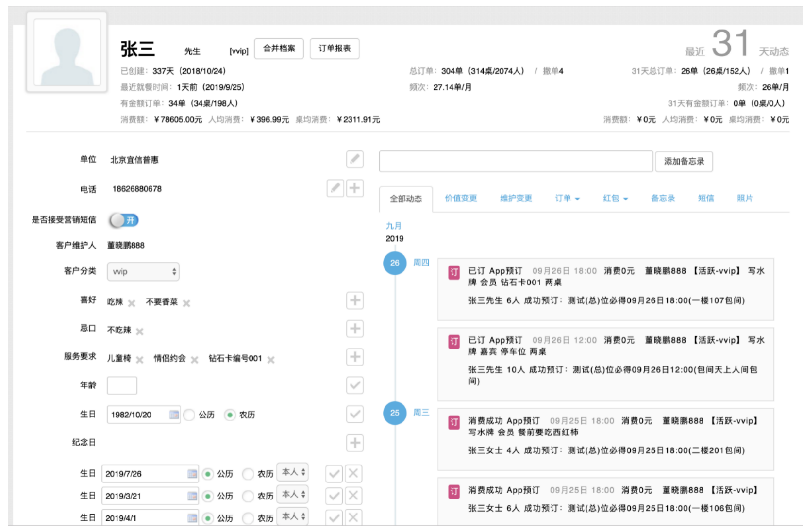The height and width of the screenshot is (532, 803).
Task: Select 公历 for the 1982/10/20 birthday
Action: click(189, 415)
